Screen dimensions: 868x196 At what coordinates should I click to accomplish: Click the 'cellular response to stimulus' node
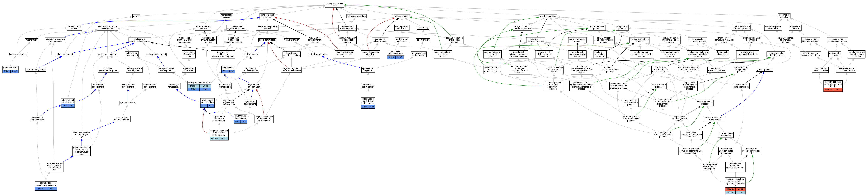point(773,28)
